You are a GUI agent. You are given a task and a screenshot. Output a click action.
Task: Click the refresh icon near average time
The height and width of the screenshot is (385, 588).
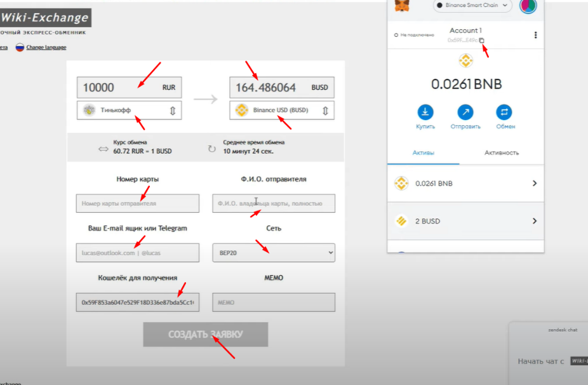(x=212, y=149)
